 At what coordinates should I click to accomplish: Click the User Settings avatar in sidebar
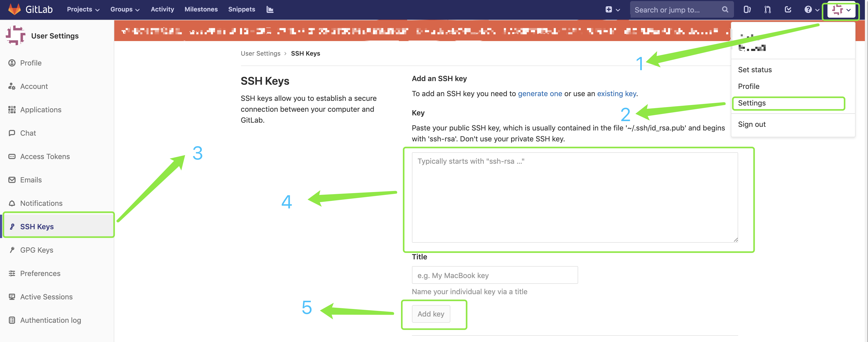click(16, 35)
